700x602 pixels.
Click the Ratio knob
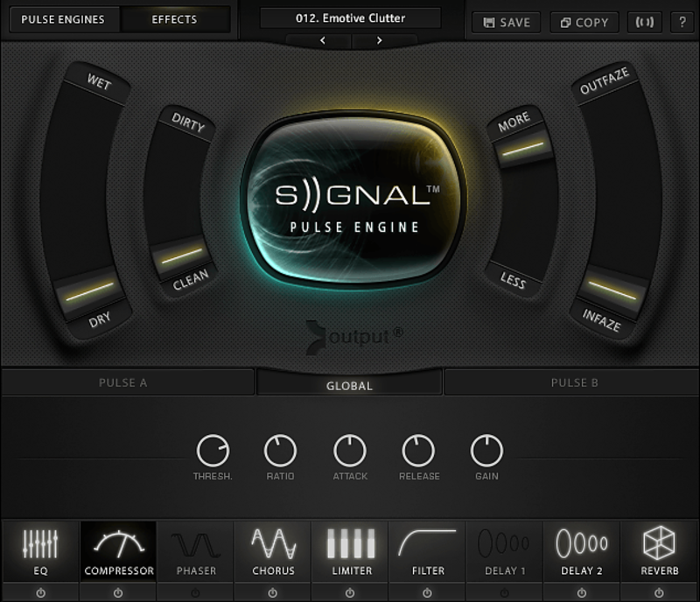coord(280,451)
